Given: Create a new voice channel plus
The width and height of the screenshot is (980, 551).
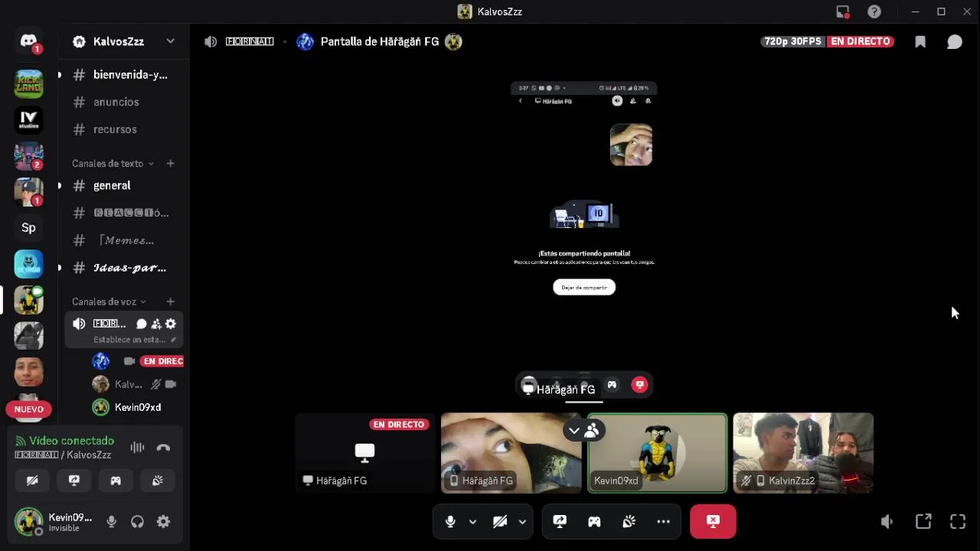Looking at the screenshot, I should coord(171,302).
